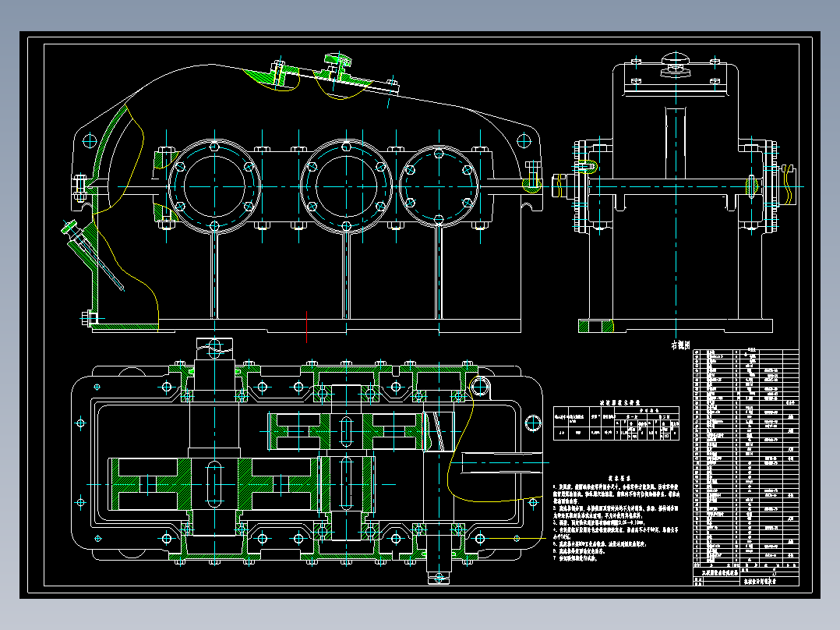Click the 右视图 view label
The width and height of the screenshot is (840, 630).
[680, 345]
